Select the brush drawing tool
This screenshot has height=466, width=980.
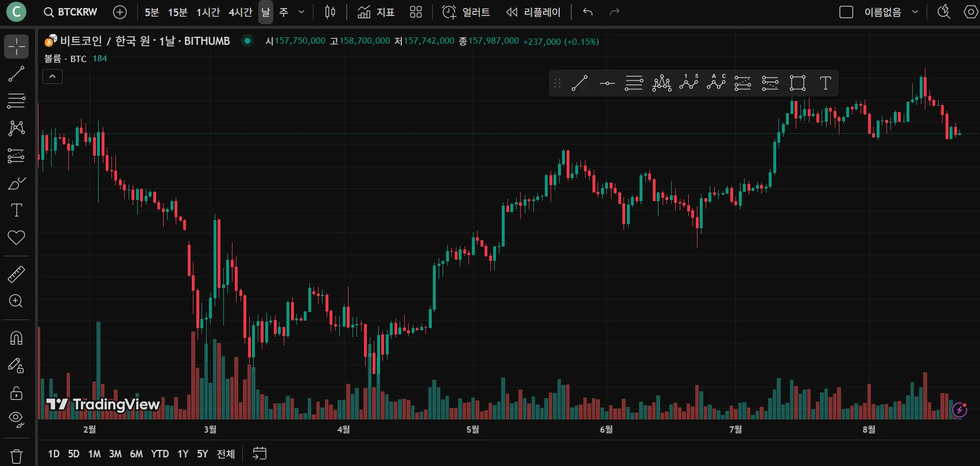[x=16, y=183]
